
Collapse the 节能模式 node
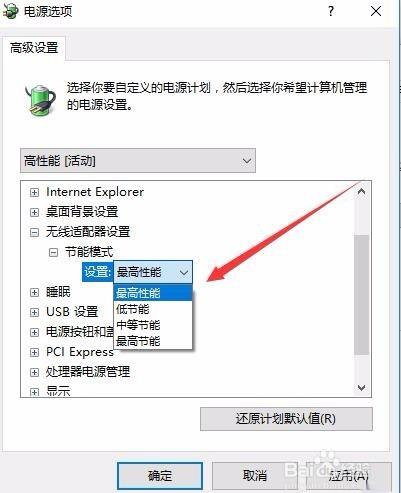coord(53,252)
